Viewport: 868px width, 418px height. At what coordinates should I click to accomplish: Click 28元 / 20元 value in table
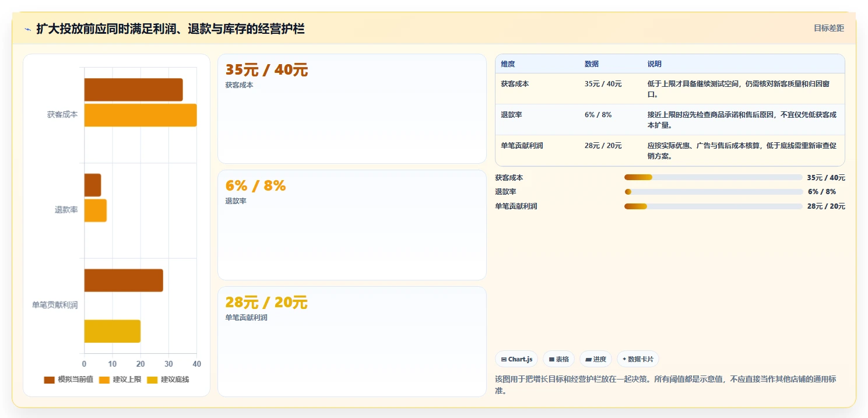603,146
